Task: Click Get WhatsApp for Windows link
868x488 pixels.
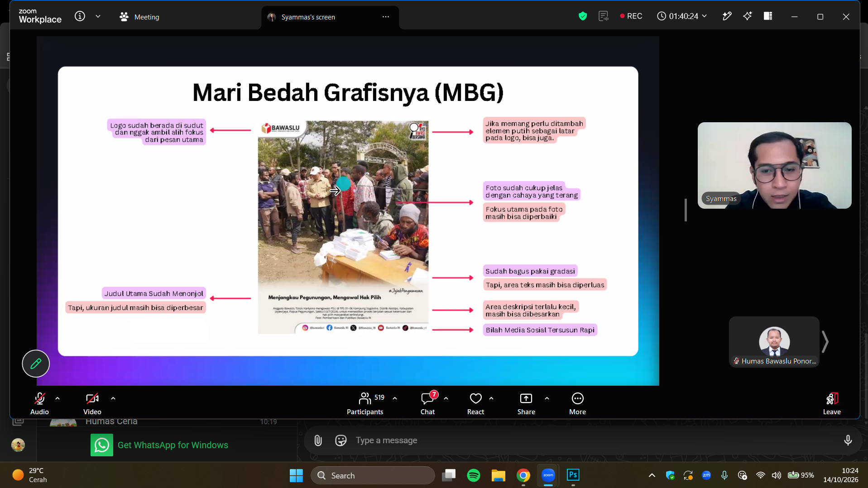Action: tap(173, 445)
